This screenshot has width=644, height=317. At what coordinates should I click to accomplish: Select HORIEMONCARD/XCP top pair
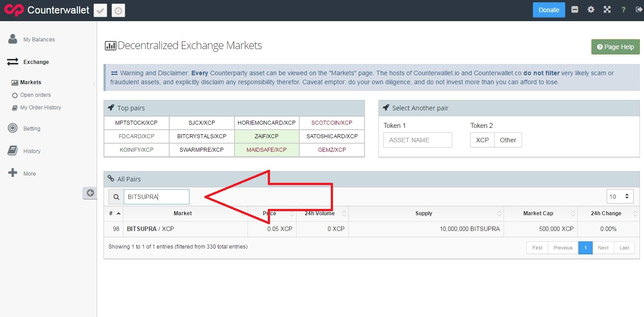point(267,123)
